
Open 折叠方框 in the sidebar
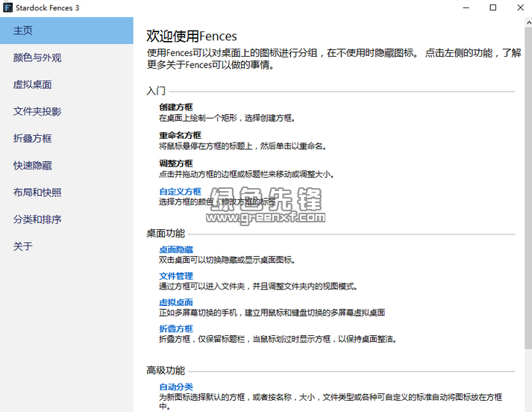coord(66,139)
